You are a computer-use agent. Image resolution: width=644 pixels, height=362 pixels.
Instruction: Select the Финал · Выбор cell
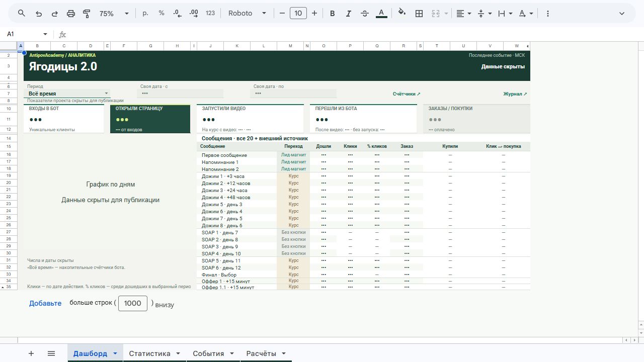coord(236,275)
